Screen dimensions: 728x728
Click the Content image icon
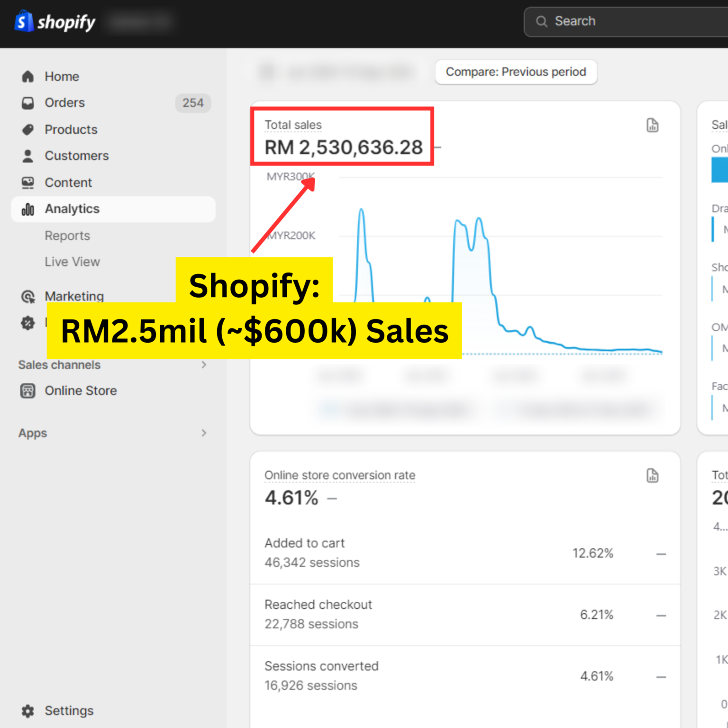pyautogui.click(x=28, y=182)
